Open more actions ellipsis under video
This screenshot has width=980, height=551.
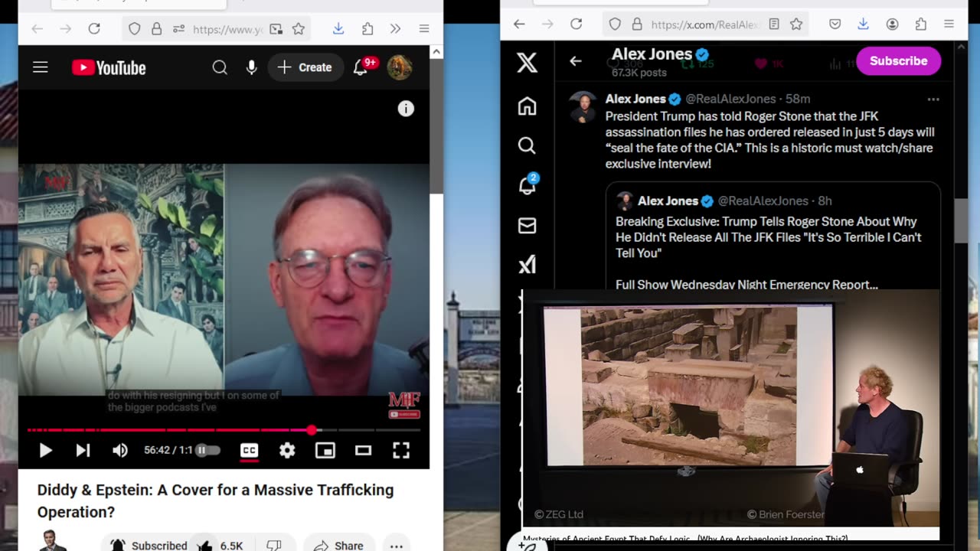click(x=396, y=545)
